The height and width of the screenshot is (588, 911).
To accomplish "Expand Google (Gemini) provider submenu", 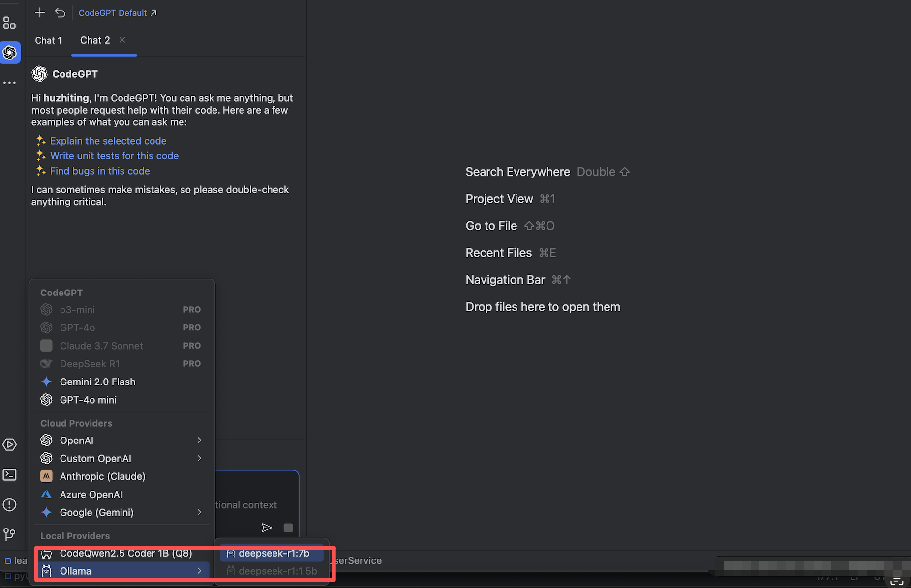I will pos(121,512).
